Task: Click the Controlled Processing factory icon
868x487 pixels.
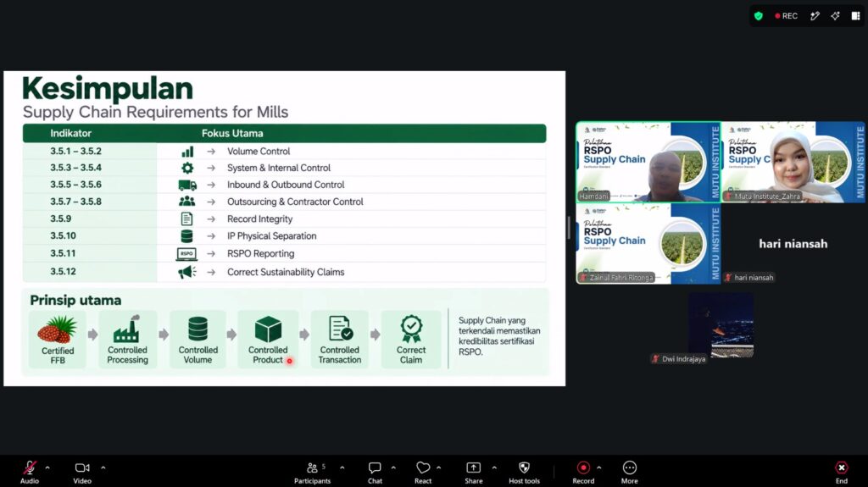Action: pyautogui.click(x=127, y=329)
